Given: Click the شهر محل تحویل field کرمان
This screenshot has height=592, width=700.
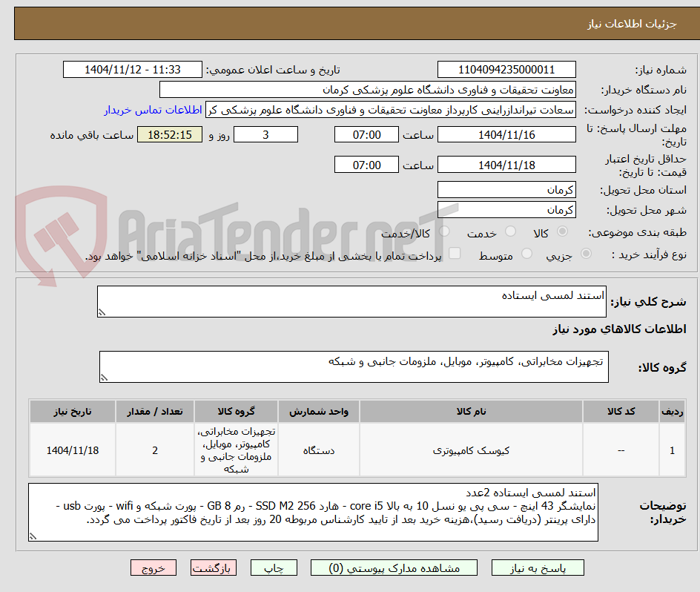Looking at the screenshot, I should [506, 210].
